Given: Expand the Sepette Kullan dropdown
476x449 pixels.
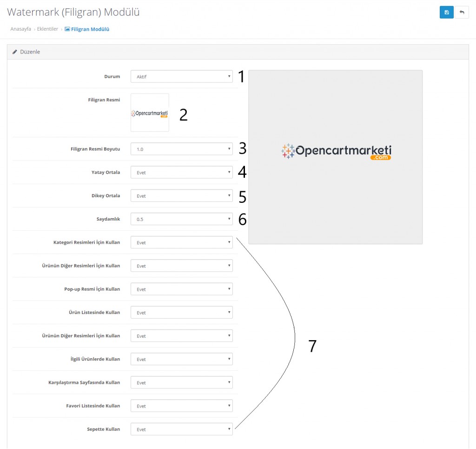Looking at the screenshot, I should point(181,429).
